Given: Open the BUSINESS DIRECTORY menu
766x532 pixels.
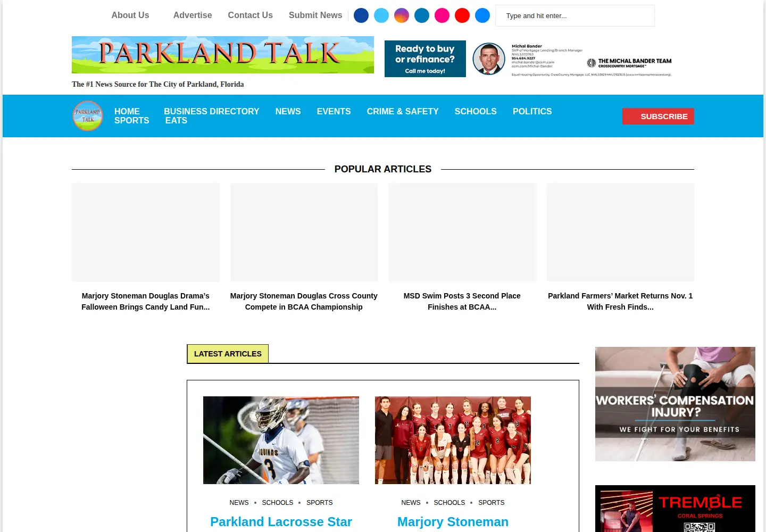Looking at the screenshot, I should (x=212, y=111).
